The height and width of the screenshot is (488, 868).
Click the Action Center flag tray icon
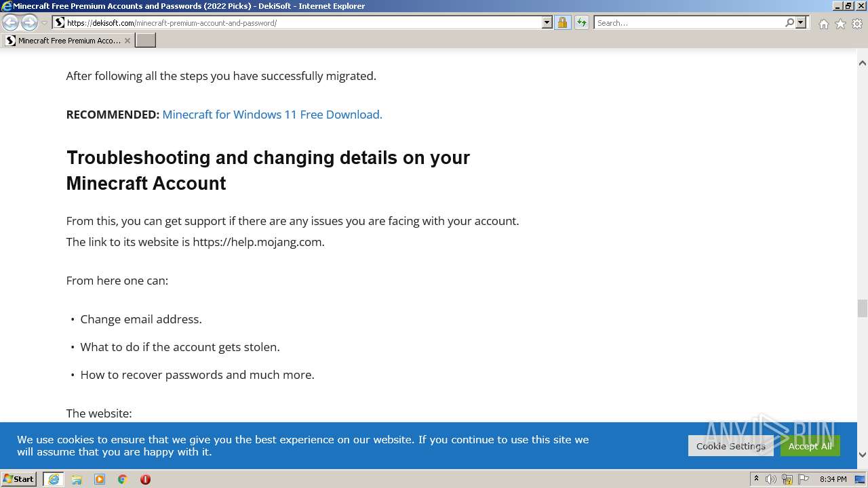[804, 479]
